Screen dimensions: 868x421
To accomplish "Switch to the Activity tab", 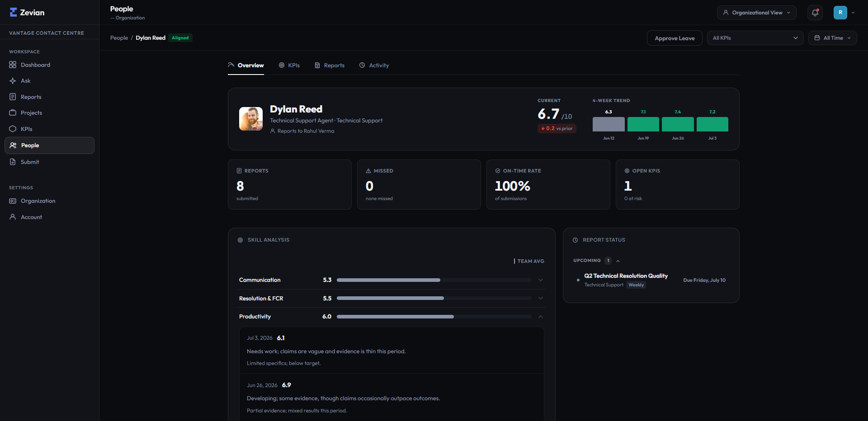I will pyautogui.click(x=374, y=65).
